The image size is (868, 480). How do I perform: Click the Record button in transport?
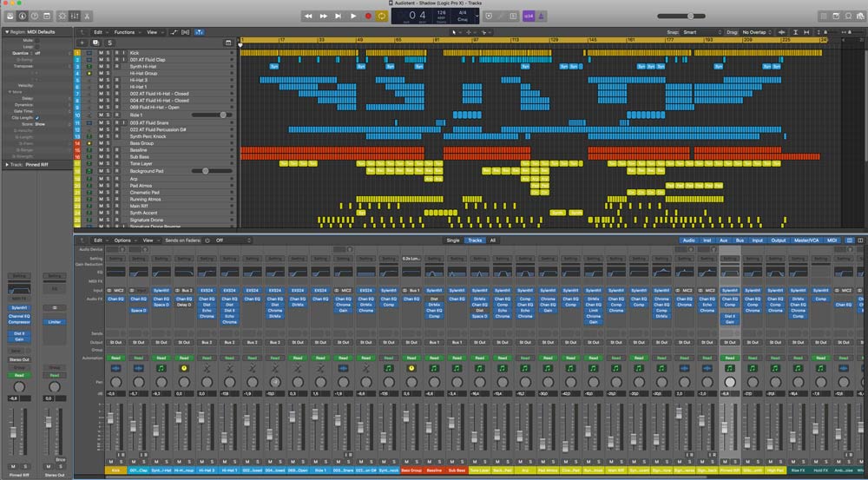click(x=368, y=16)
